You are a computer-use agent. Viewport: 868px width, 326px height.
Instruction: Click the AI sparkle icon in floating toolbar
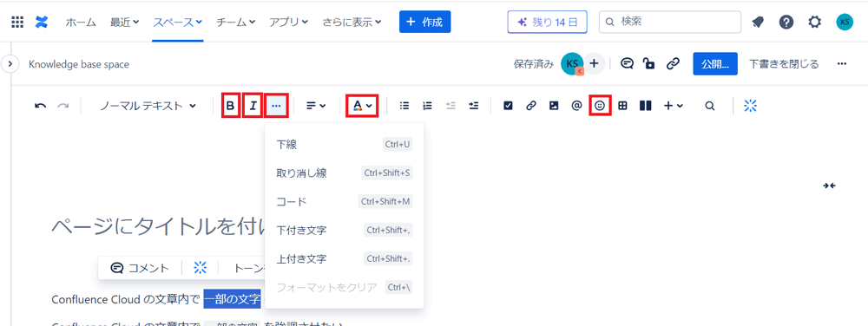point(200,268)
